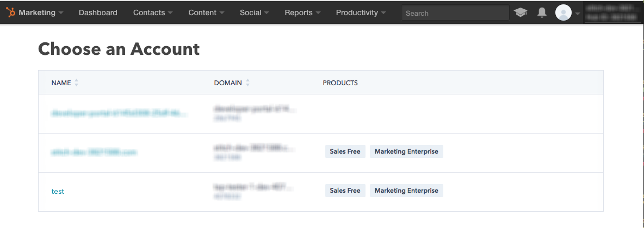Go to the Dashboard

[x=98, y=12]
